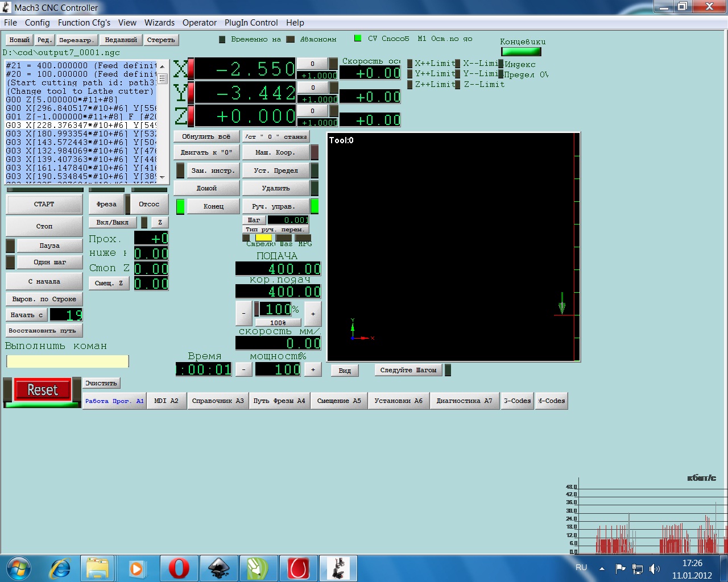Screen dimensions: 728x582
Task: Open the Wizards menu
Action: (159, 23)
